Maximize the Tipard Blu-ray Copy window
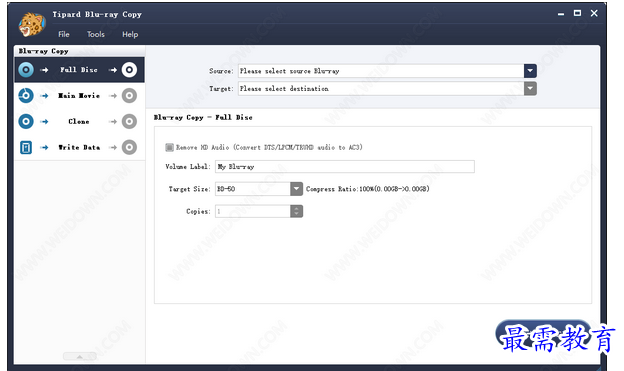The height and width of the screenshot is (371, 624). click(x=577, y=13)
